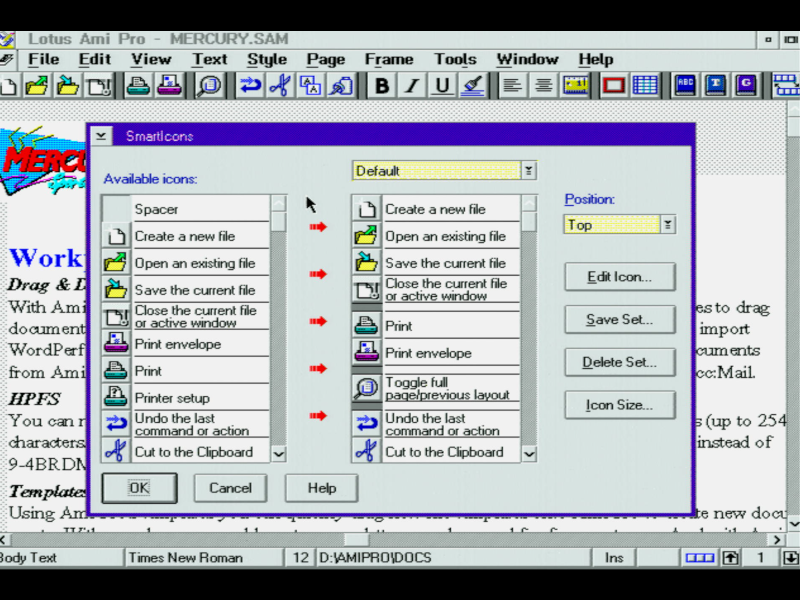Viewport: 800px width, 600px height.
Task: Click the document horizontal scrollbar thumb
Action: pos(358,539)
